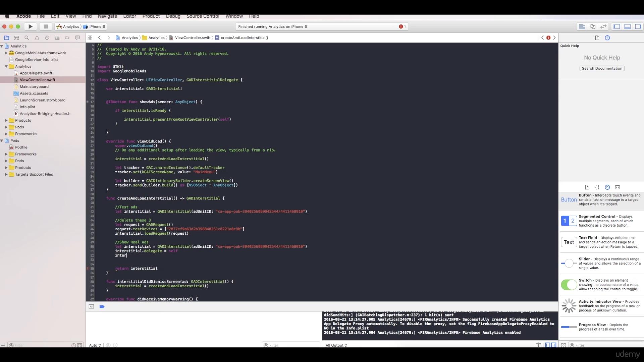Open the Navigate menu
The height and width of the screenshot is (362, 644).
point(107,16)
